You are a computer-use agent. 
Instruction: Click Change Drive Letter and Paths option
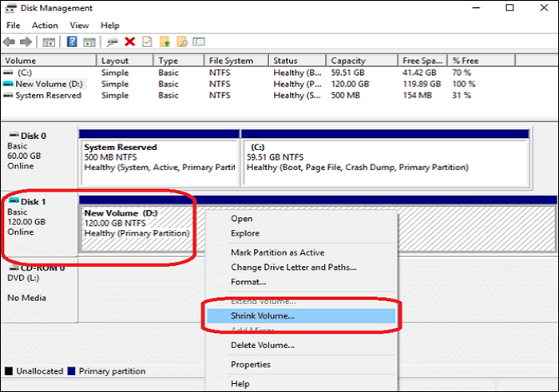pyautogui.click(x=293, y=267)
